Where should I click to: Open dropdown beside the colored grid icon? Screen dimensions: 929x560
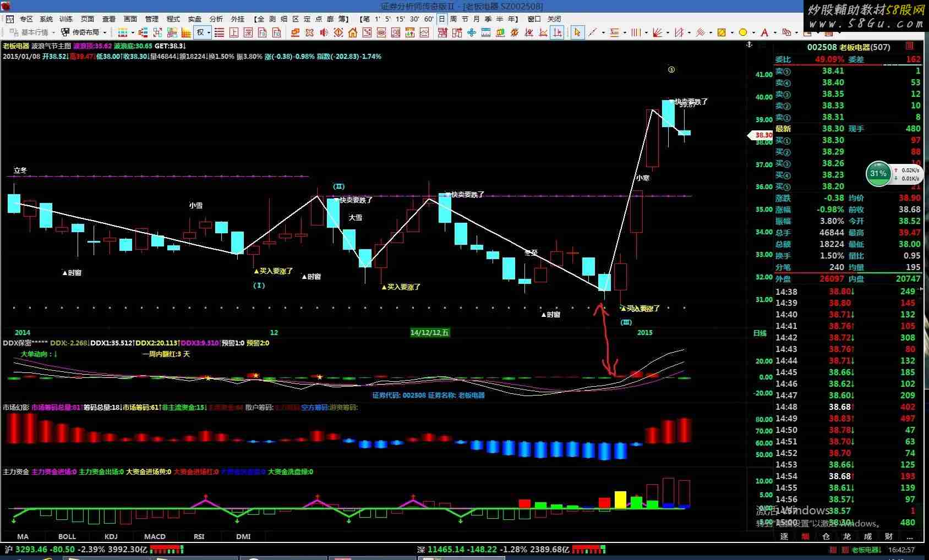pyautogui.click(x=133, y=32)
